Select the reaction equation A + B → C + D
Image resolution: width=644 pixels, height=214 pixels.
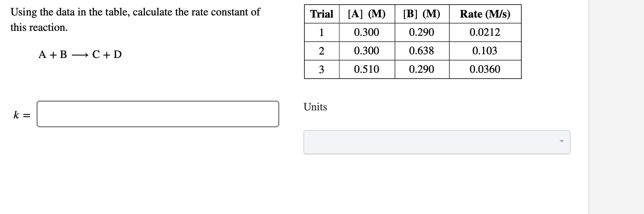80,55
